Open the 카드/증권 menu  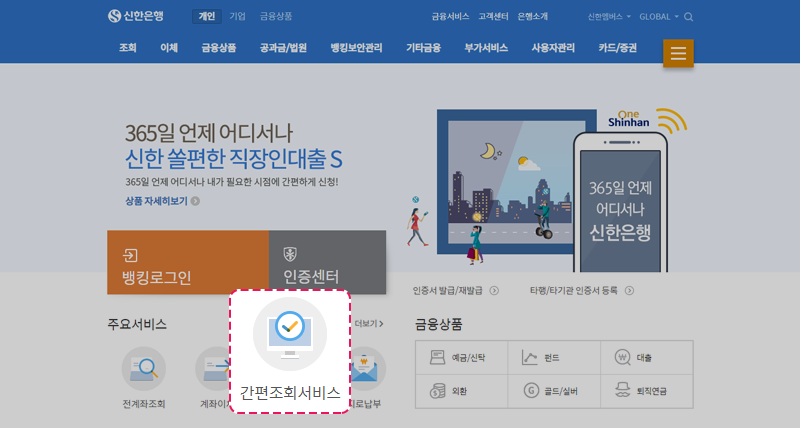coord(618,48)
